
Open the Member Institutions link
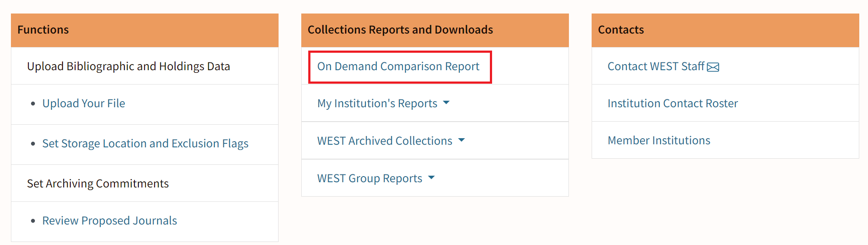coord(659,140)
